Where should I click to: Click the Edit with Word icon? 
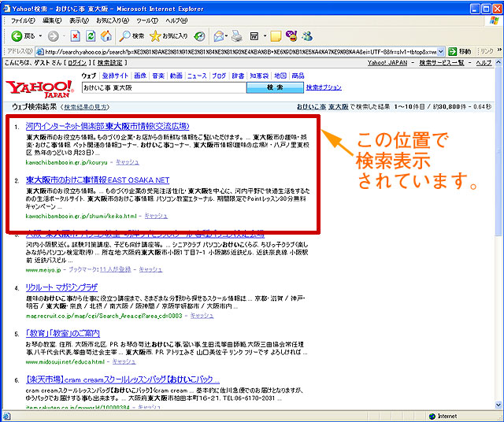pyautogui.click(x=254, y=36)
